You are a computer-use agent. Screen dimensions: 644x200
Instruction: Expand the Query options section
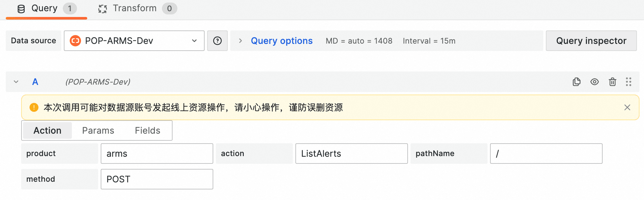[x=240, y=41]
